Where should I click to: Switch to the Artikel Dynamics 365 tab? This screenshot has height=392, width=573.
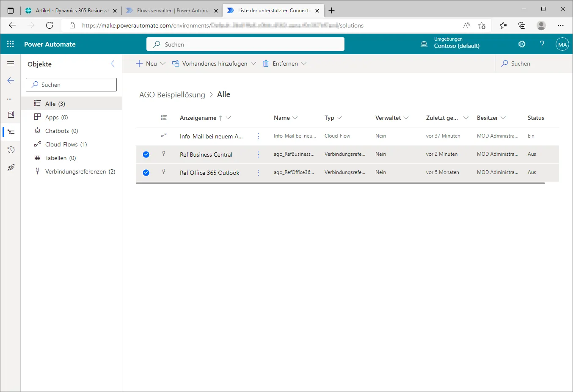(71, 10)
